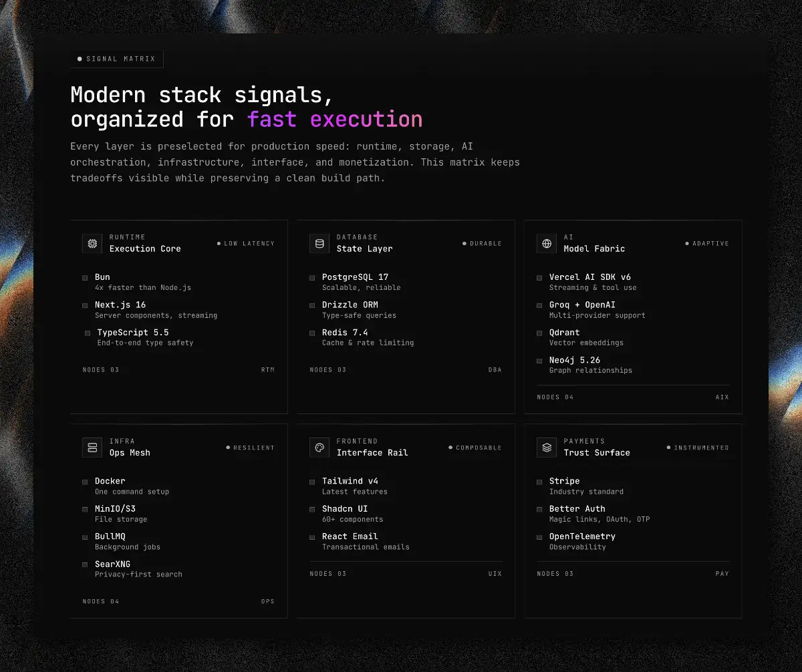This screenshot has width=802, height=672.
Task: Click the RESILIENT status tag
Action: (251, 448)
